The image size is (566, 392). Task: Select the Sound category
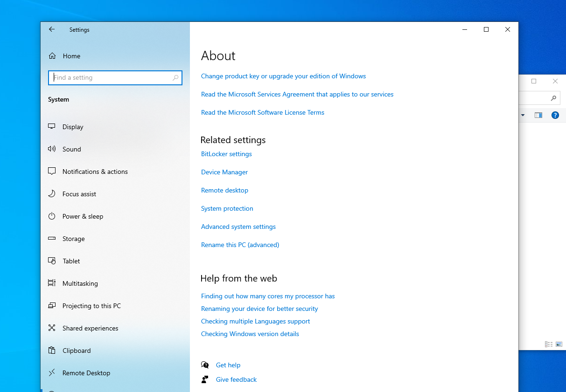71,149
